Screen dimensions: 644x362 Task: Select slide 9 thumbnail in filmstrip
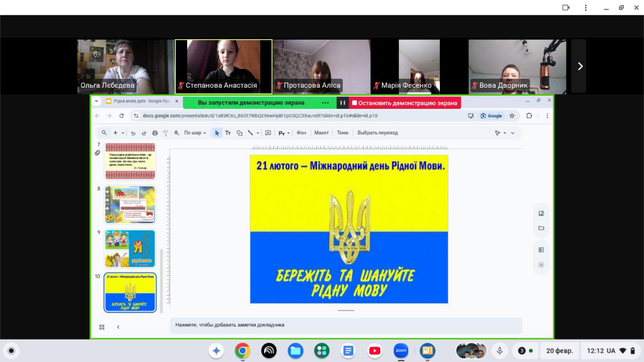click(130, 249)
